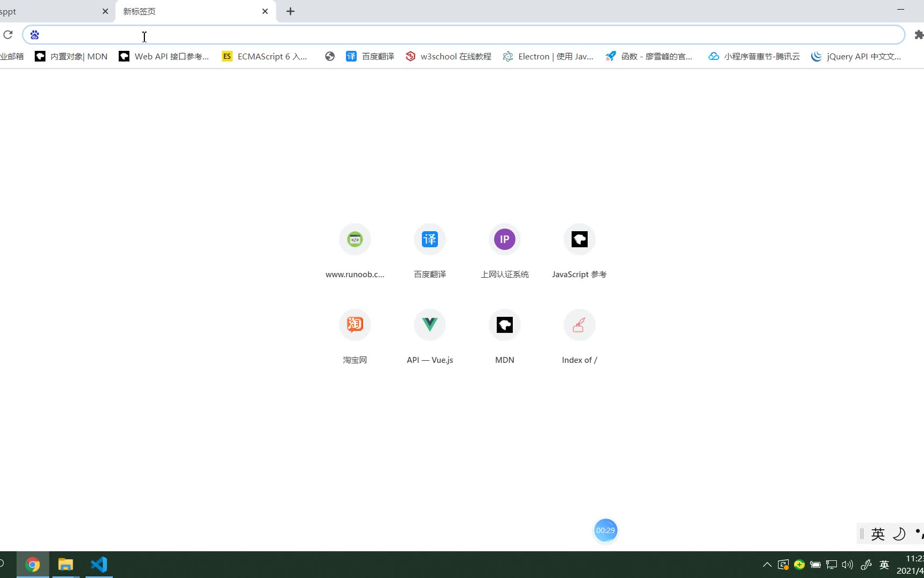Open Chrome from taskbar
This screenshot has height=578, width=924.
[33, 565]
